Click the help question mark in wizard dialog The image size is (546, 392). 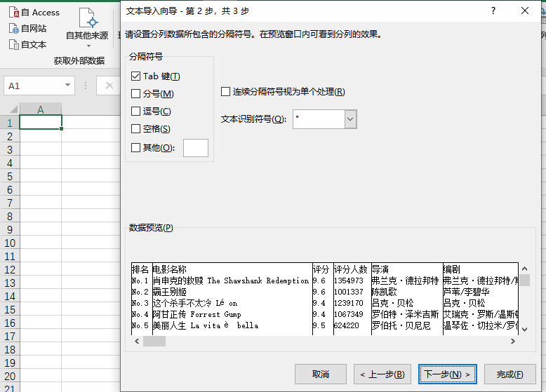point(493,11)
